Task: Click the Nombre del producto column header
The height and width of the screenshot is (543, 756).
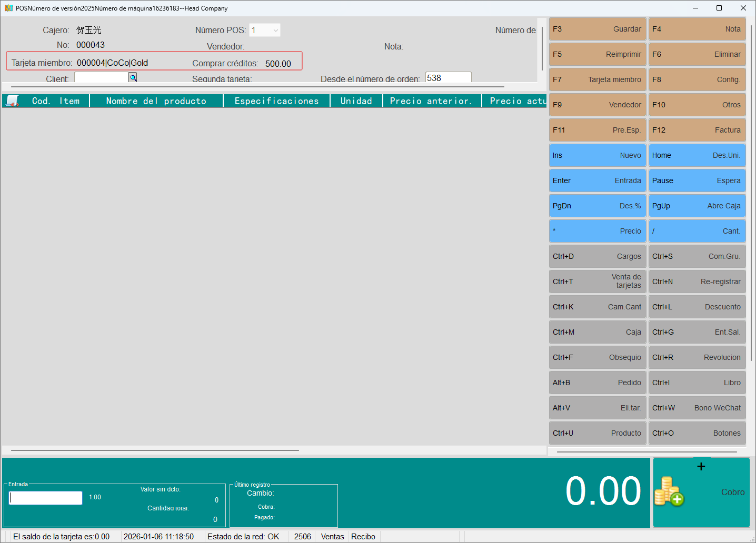Action: [x=156, y=100]
